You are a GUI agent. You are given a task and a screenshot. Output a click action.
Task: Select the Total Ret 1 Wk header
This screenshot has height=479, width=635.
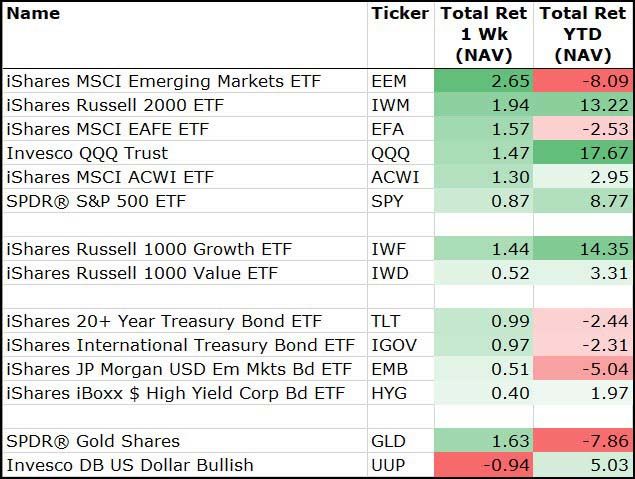(484, 34)
